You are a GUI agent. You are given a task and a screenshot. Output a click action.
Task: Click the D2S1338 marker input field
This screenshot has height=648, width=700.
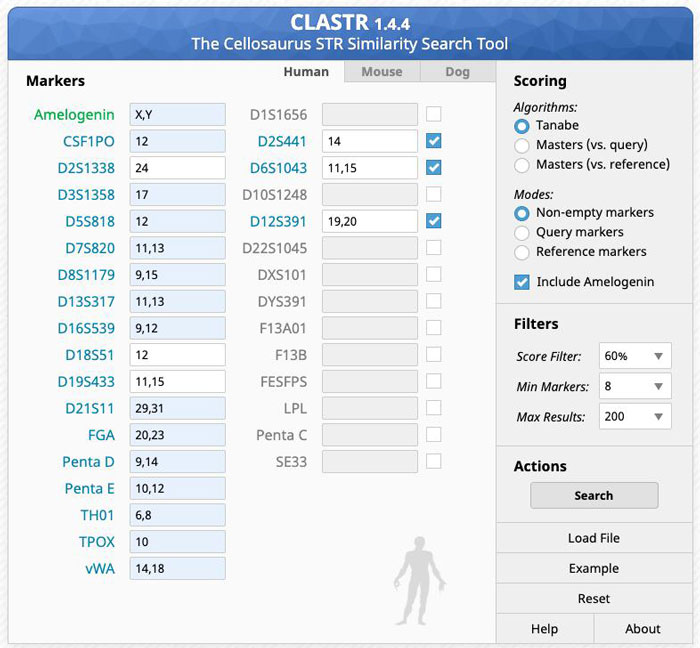coord(177,168)
